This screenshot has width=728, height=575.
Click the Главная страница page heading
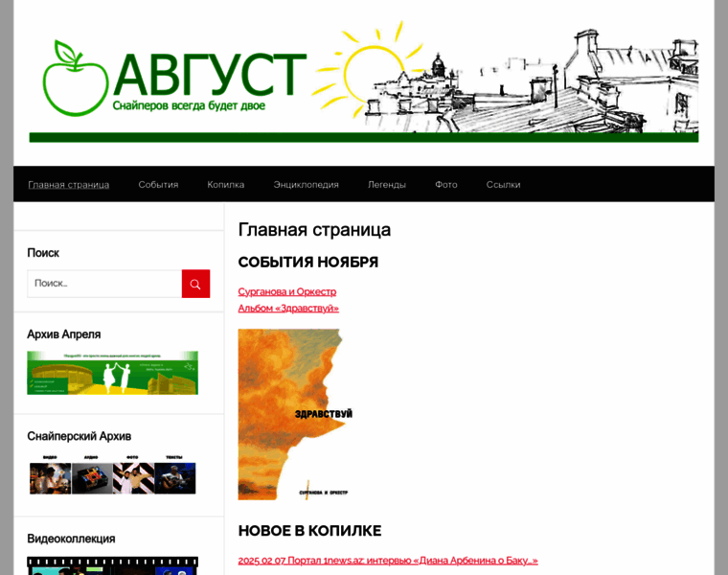coord(314,230)
